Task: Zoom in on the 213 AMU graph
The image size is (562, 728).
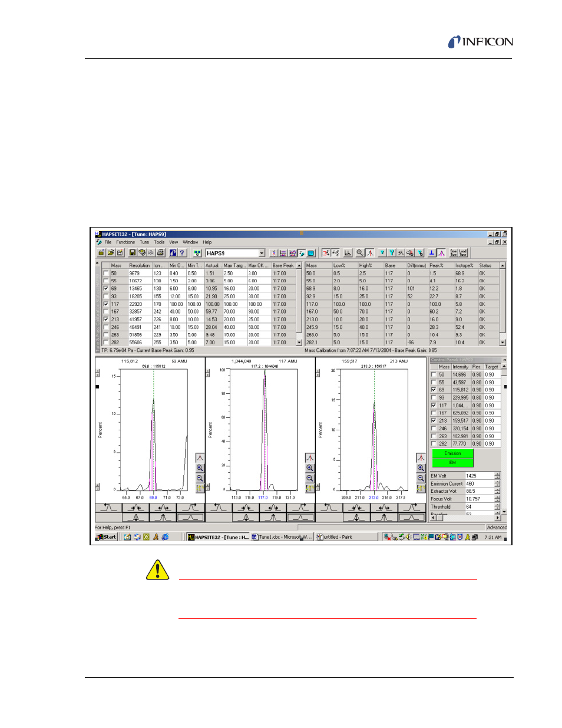Action: click(421, 468)
